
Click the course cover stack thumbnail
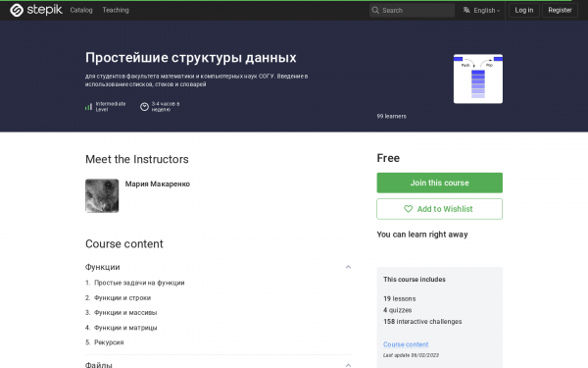478,79
